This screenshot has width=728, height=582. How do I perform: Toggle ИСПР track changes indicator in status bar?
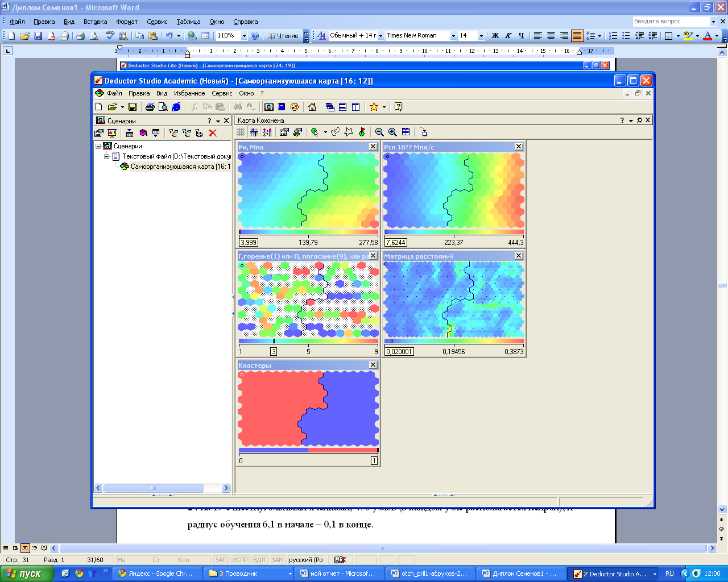(x=240, y=560)
